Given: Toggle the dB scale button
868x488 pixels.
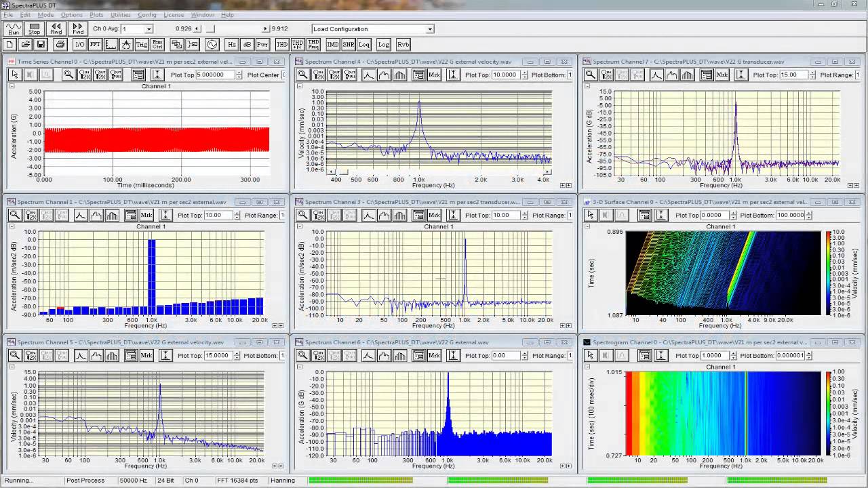Looking at the screenshot, I should point(247,45).
